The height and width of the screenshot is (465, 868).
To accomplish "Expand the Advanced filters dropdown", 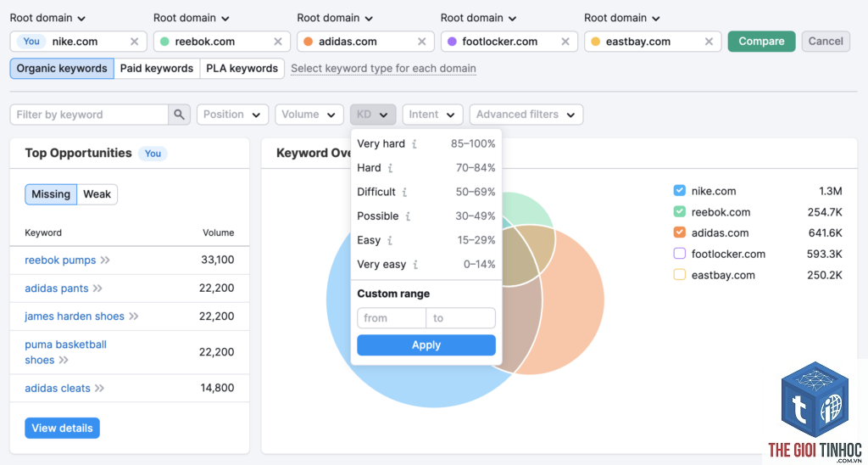I will coord(526,115).
